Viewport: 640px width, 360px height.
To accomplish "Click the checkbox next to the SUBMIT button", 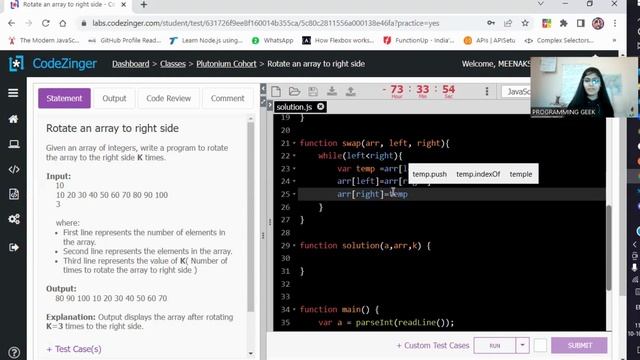I will pyautogui.click(x=540, y=345).
